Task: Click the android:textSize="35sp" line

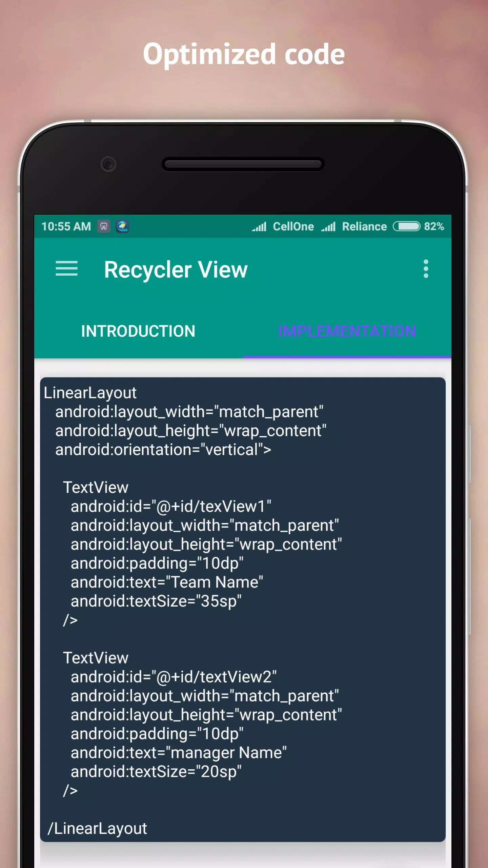Action: pos(156,601)
